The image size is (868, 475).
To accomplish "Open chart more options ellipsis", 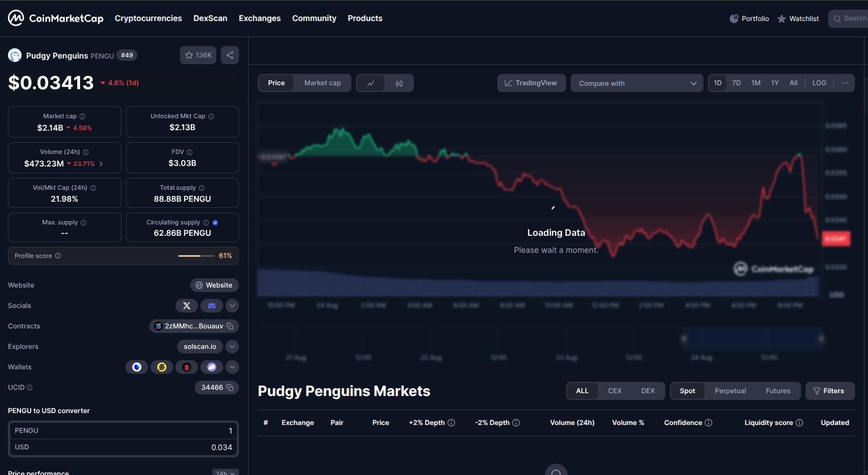I will 845,83.
